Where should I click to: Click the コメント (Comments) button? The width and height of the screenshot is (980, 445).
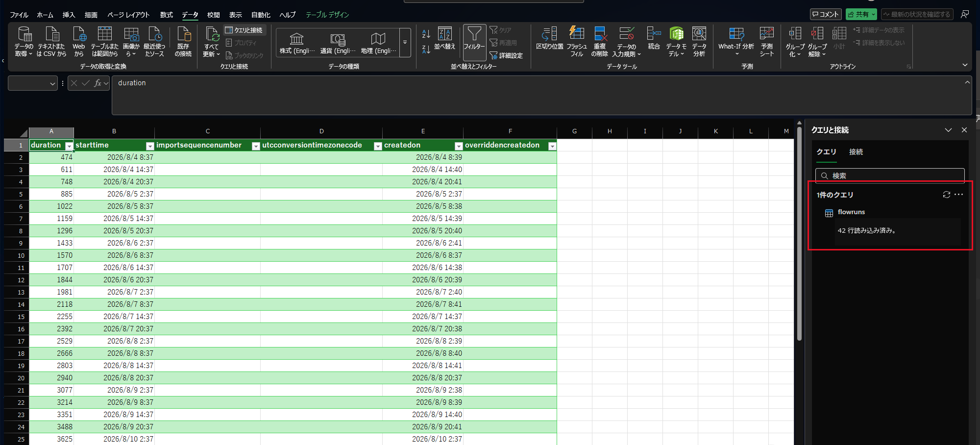826,14
